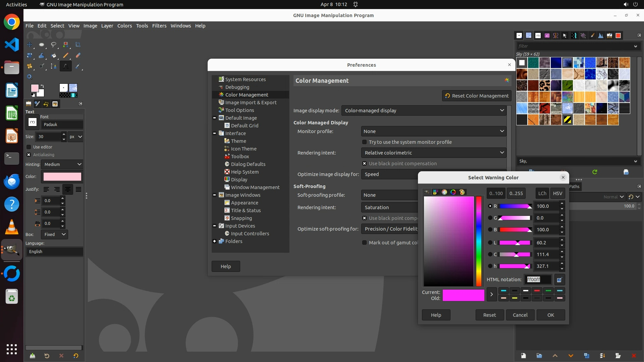Activate the Zoom magnifier tool
Image resolution: width=644 pixels, height=362 pixels.
pos(30,77)
